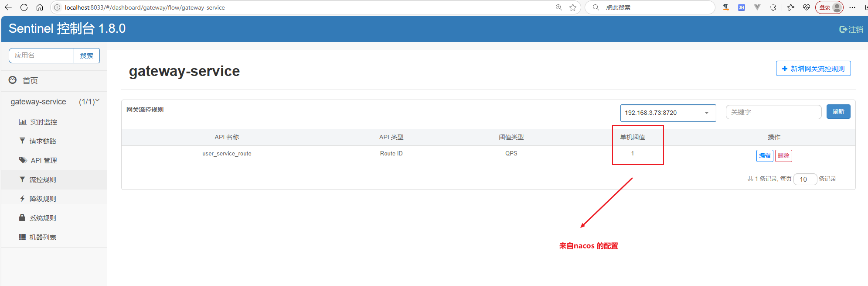Click the page size field showing 10
Viewport: 868px width, 286px height.
click(805, 179)
